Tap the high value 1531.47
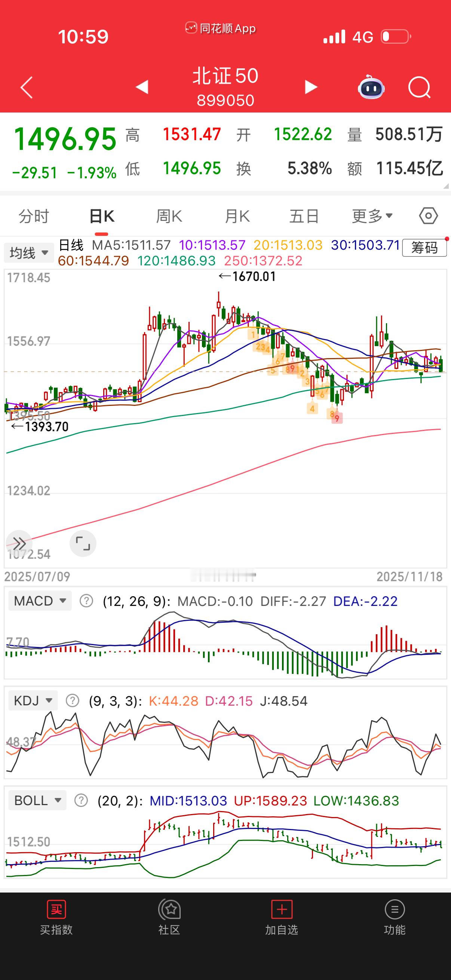451x980 pixels. pyautogui.click(x=192, y=134)
